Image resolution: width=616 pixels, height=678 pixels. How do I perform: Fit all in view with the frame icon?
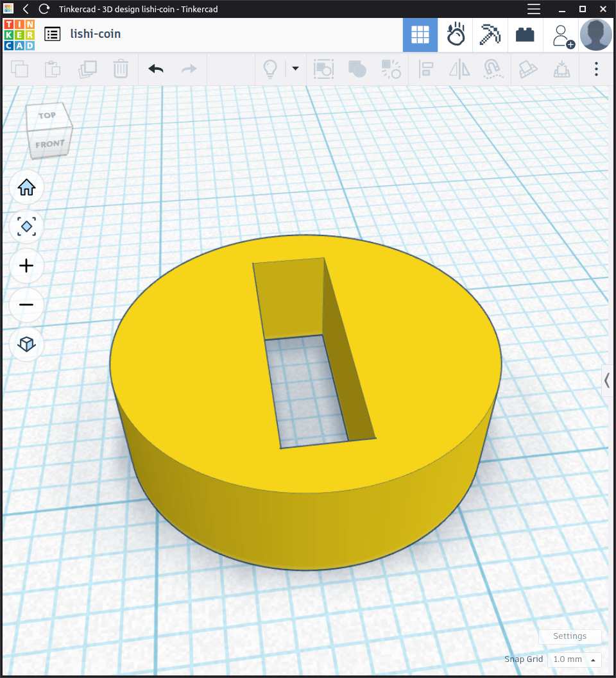tap(26, 226)
